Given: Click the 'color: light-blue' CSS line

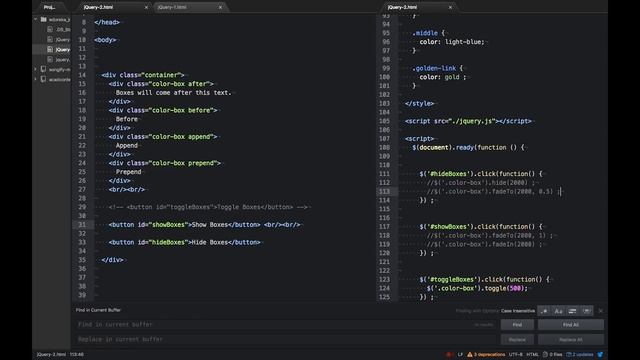Looking at the screenshot, I should pyautogui.click(x=452, y=42).
